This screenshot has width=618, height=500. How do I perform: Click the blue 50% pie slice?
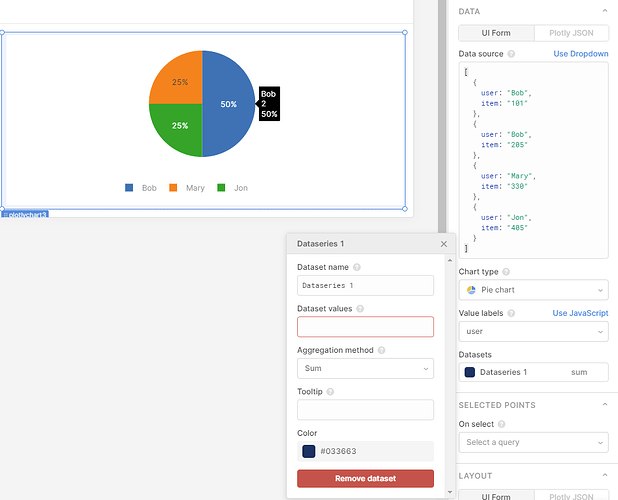tap(229, 104)
